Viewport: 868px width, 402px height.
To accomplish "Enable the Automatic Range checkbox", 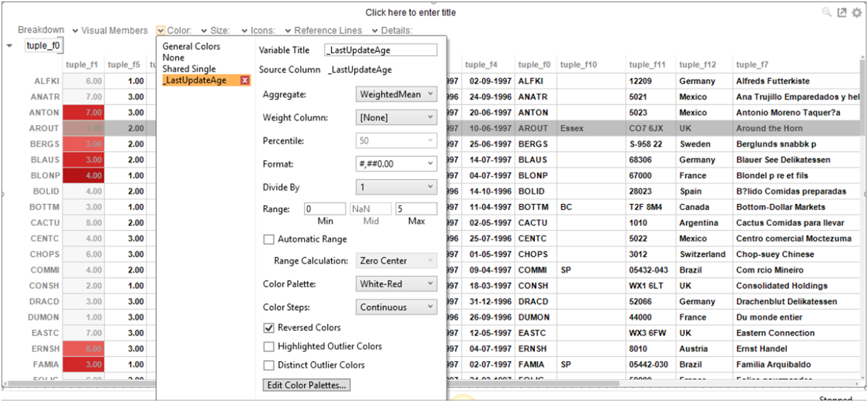I will coord(268,239).
